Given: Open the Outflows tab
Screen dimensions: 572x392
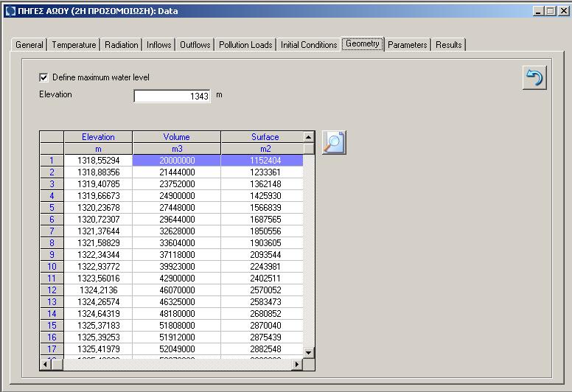Looking at the screenshot, I should 195,45.
